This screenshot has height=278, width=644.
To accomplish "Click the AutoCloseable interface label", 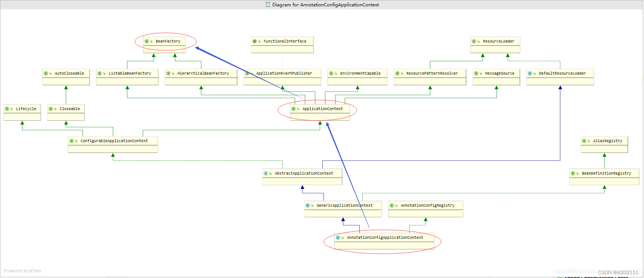I will [x=69, y=73].
